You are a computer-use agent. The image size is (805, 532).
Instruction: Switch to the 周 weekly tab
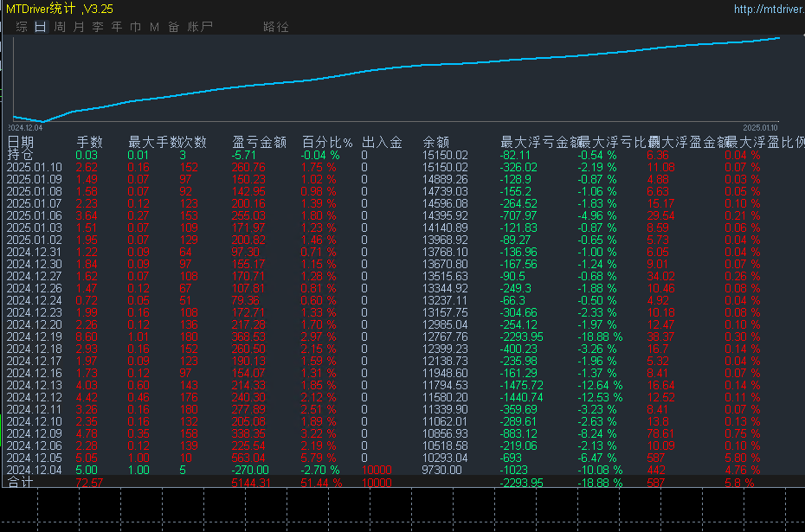pos(60,27)
